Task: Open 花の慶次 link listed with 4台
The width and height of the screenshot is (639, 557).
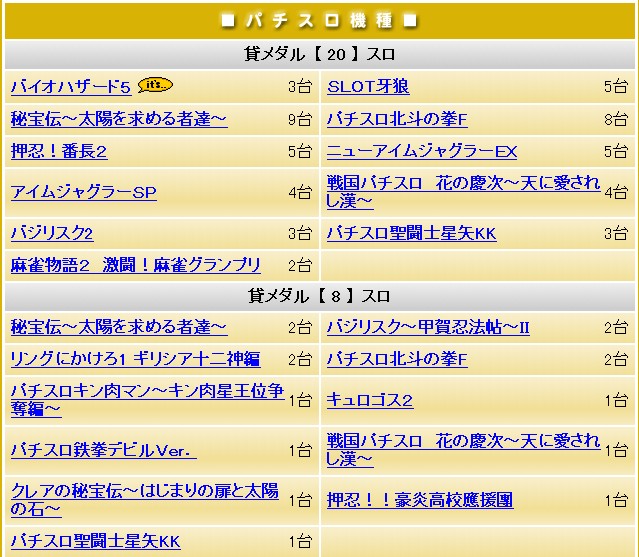Action: (463, 192)
